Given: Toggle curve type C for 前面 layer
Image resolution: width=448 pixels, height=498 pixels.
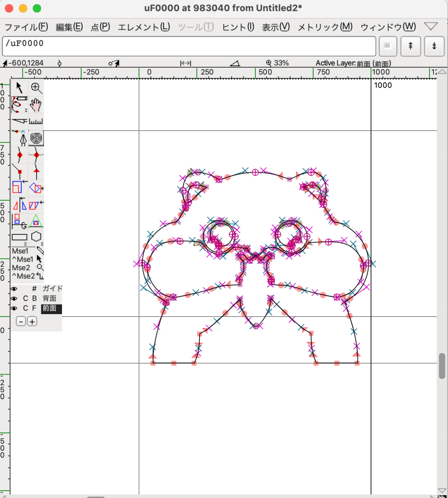Looking at the screenshot, I should (x=25, y=308).
